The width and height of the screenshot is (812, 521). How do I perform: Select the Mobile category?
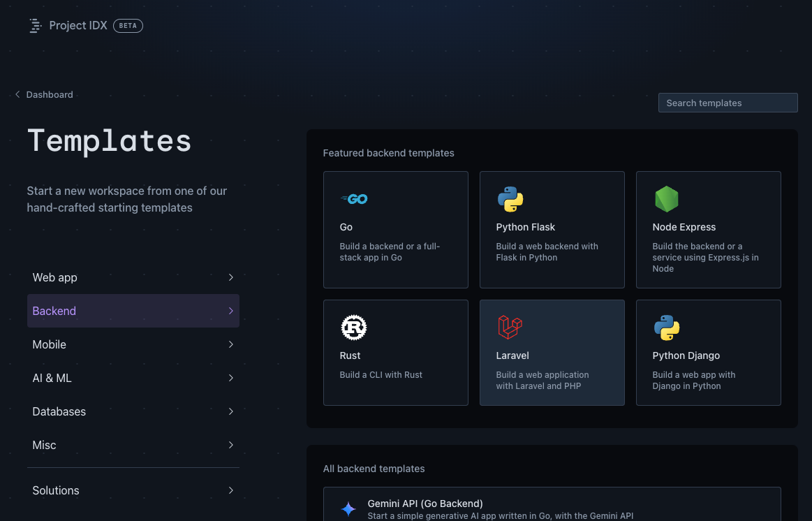(133, 344)
